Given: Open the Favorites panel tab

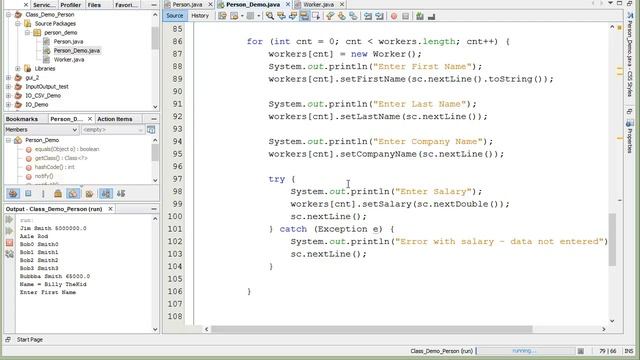Looking at the screenshot, I should [126, 5].
